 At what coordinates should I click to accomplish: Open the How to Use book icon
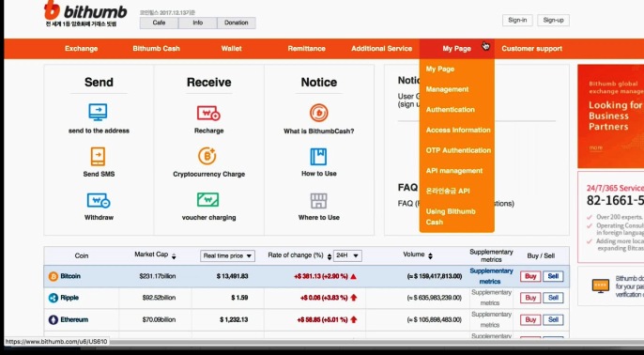pyautogui.click(x=318, y=157)
